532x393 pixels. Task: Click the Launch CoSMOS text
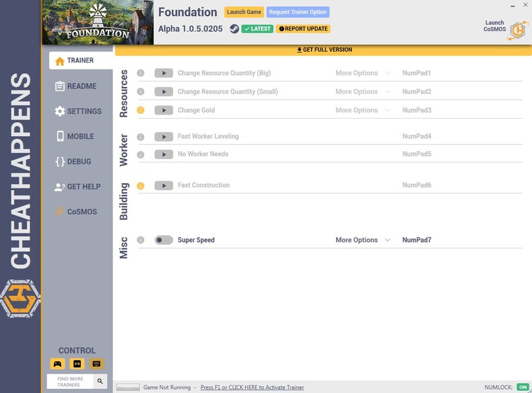[495, 26]
